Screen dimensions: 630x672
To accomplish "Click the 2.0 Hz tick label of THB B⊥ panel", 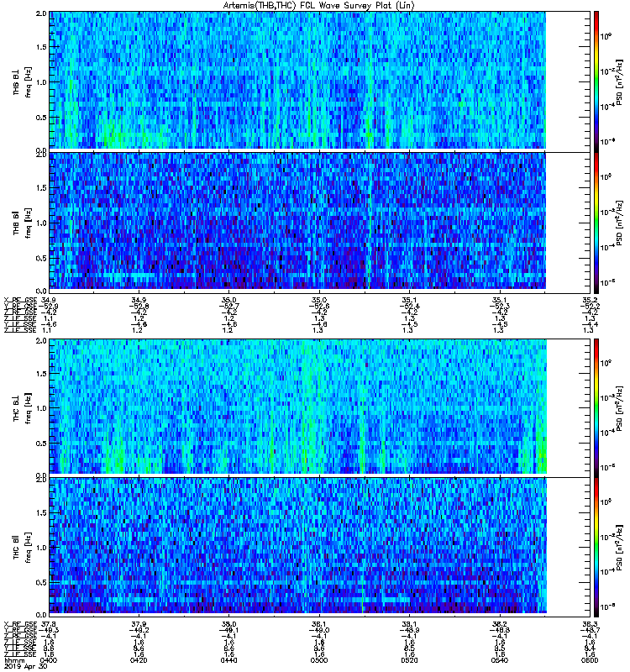I will click(x=41, y=13).
